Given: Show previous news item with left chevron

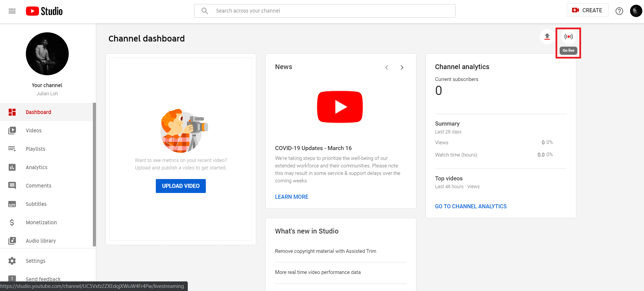Looking at the screenshot, I should point(386,67).
